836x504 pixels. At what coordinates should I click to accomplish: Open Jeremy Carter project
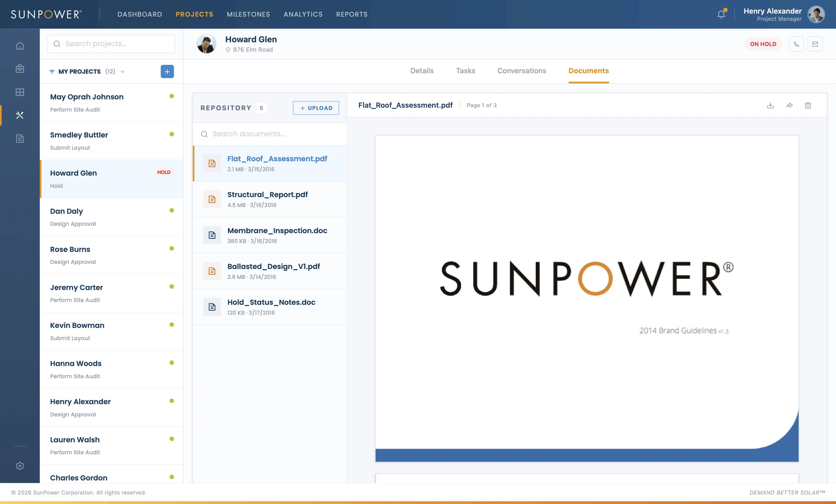[x=111, y=293]
